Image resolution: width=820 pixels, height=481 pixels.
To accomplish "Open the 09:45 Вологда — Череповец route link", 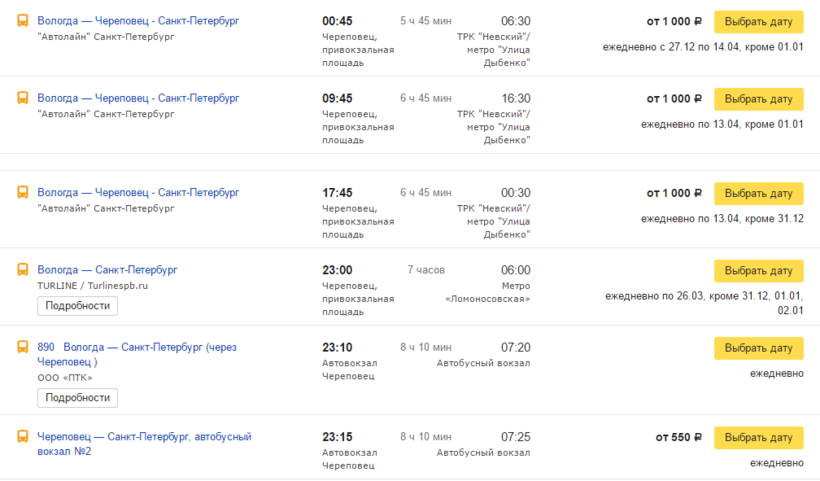I will tap(138, 98).
